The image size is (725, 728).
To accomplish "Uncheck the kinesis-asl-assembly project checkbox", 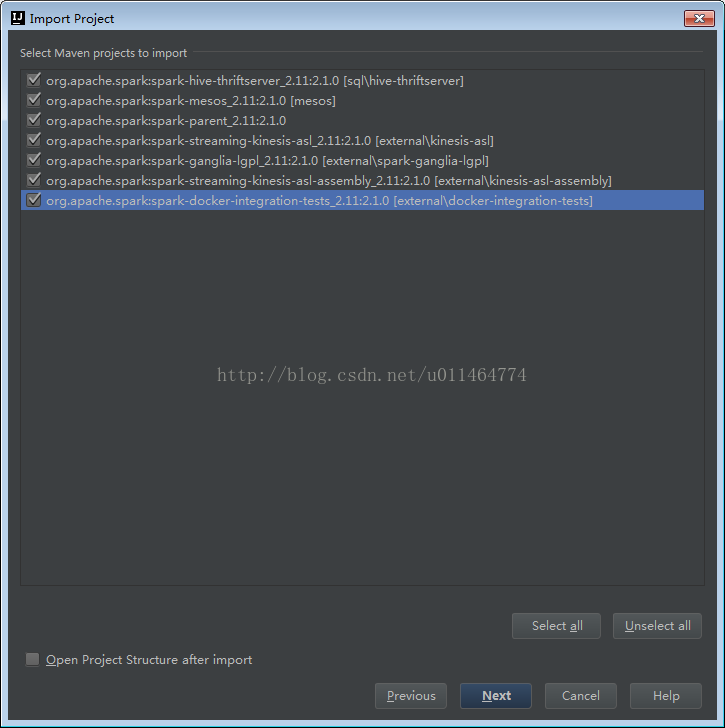I will [x=34, y=180].
